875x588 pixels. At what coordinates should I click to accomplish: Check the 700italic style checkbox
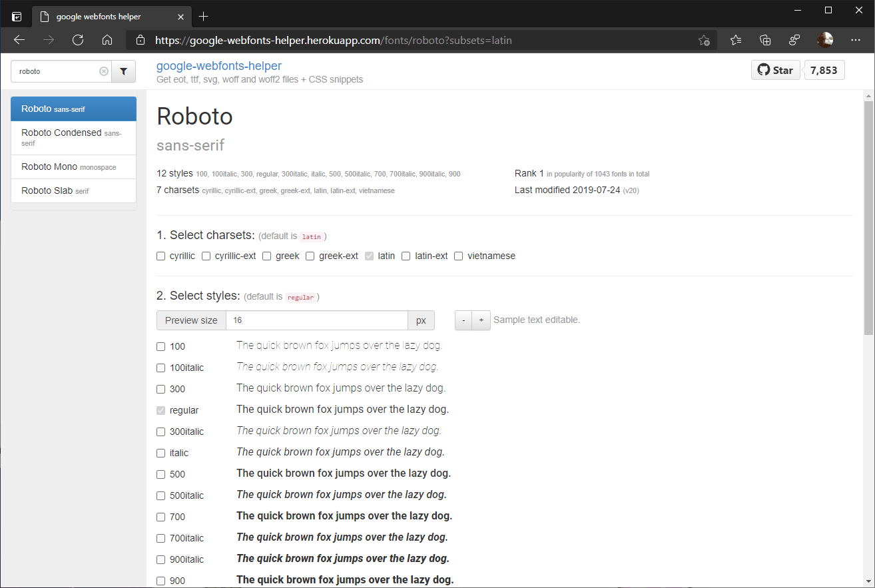pyautogui.click(x=160, y=538)
